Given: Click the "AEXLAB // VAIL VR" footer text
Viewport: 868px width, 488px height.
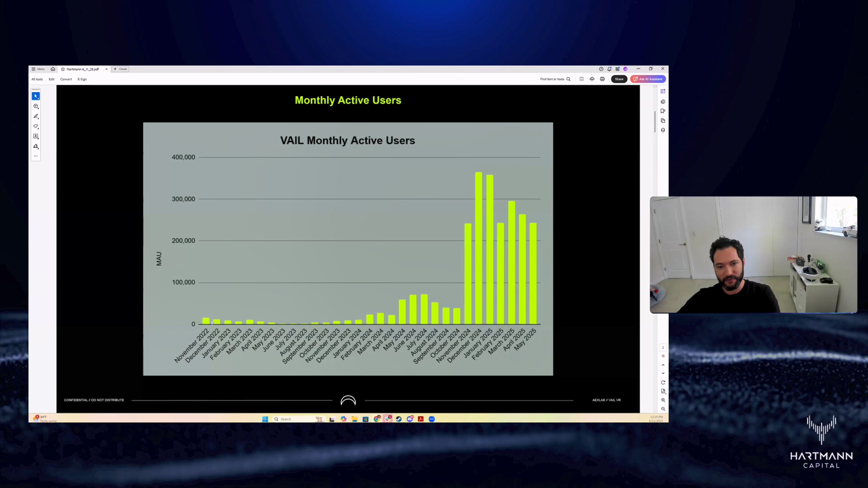Looking at the screenshot, I should coord(606,400).
